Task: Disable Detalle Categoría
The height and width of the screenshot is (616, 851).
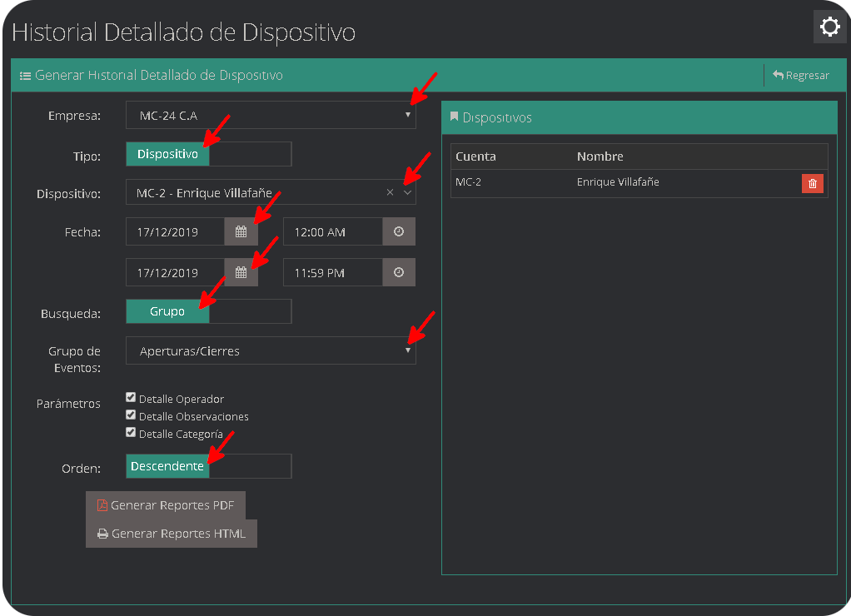Action: pyautogui.click(x=131, y=432)
